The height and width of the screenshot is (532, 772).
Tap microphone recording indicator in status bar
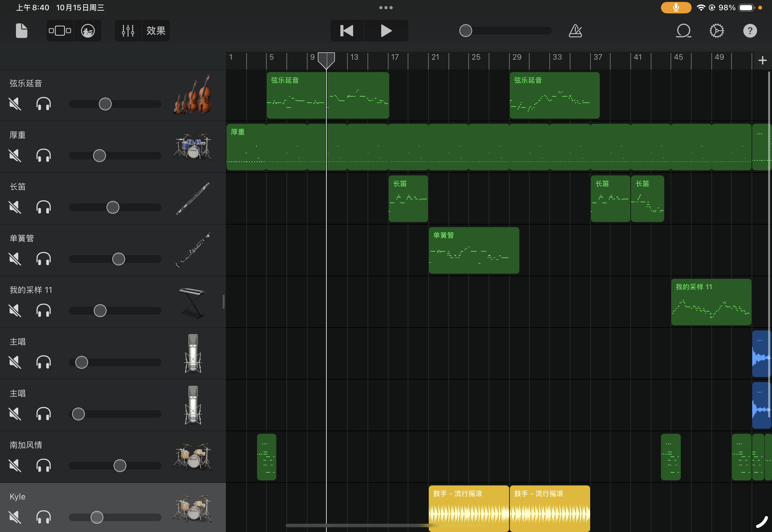pyautogui.click(x=676, y=8)
